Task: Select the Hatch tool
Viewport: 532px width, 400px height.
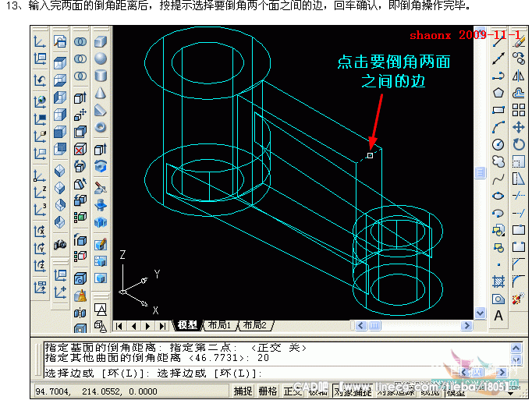Action: tap(498, 281)
